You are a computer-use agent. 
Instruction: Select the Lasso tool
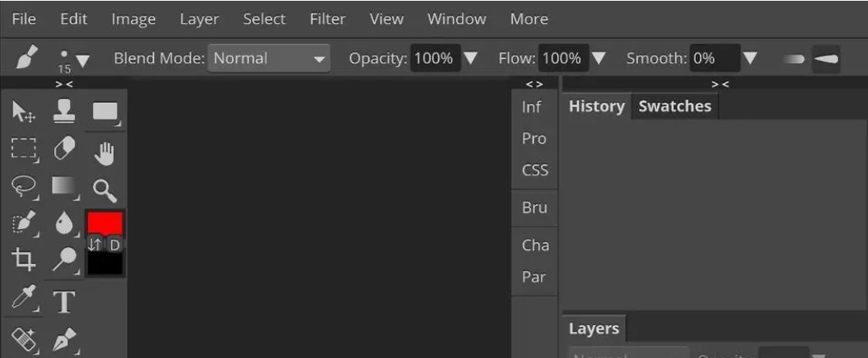click(x=24, y=187)
